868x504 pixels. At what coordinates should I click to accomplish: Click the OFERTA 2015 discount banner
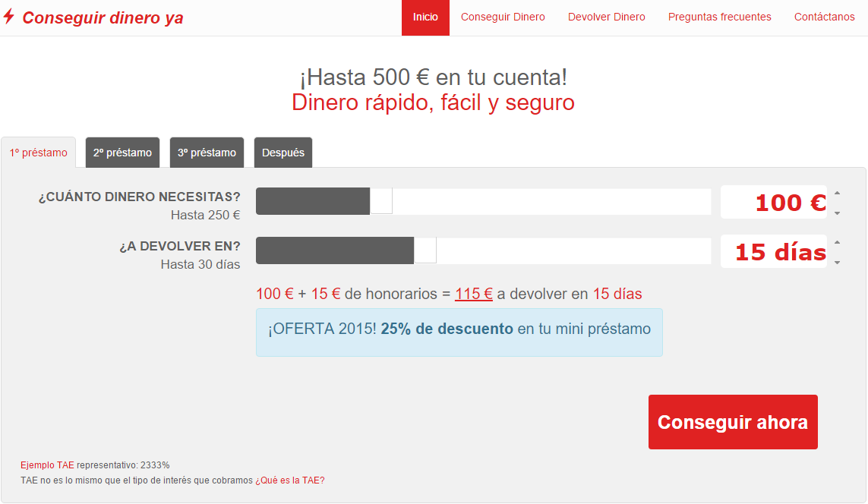pos(459,332)
